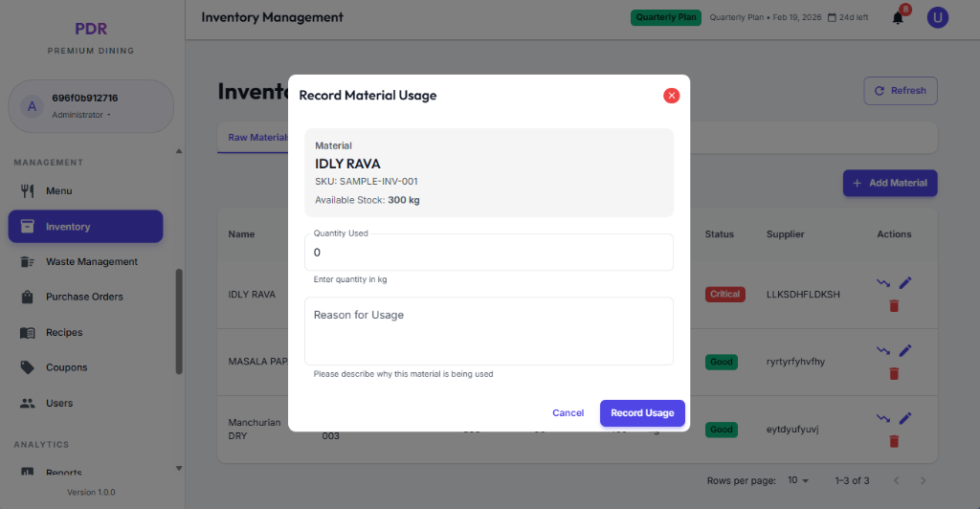
Task: Go to Recipes page
Action: 64,332
